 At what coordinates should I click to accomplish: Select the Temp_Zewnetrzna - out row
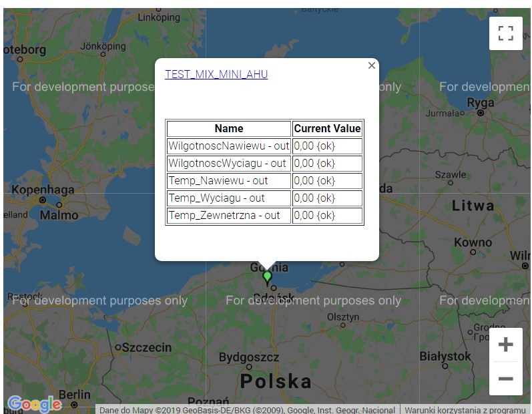click(x=229, y=216)
